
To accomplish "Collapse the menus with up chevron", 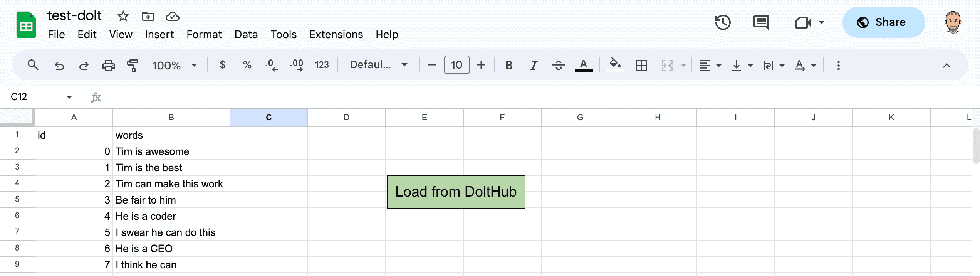I will (x=946, y=66).
